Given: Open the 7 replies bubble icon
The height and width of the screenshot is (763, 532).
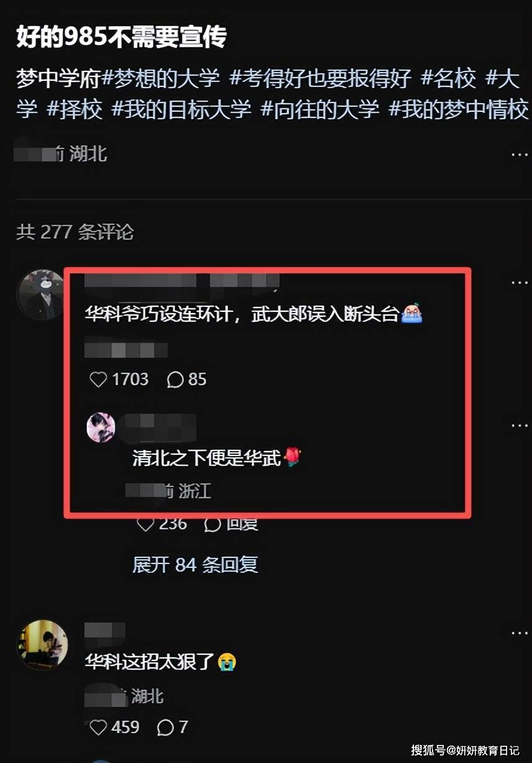Looking at the screenshot, I should [x=165, y=727].
